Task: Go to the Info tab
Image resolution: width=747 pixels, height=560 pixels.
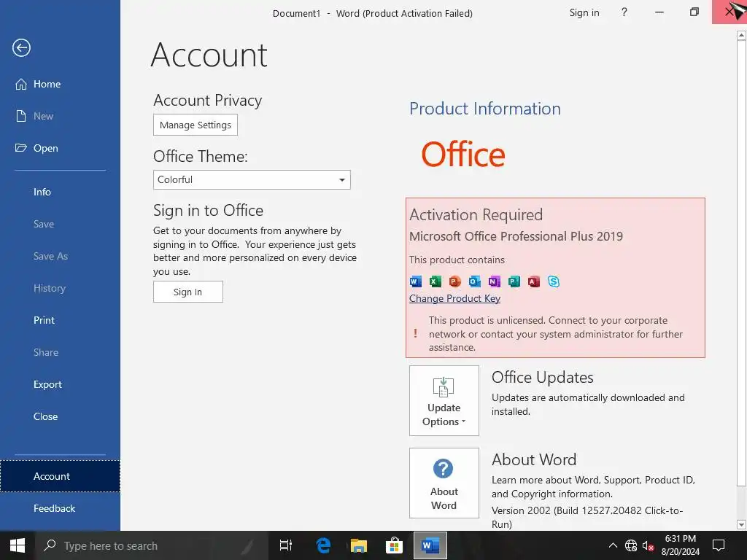Action: (42, 192)
